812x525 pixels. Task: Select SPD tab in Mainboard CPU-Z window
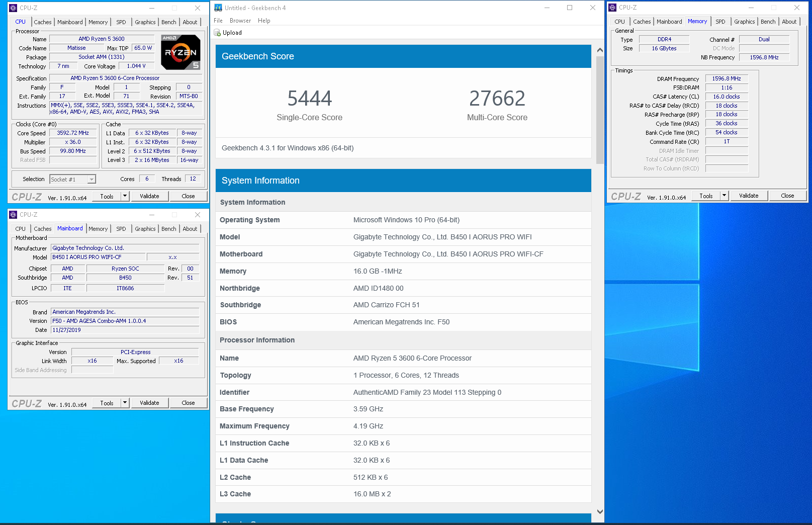coord(121,229)
